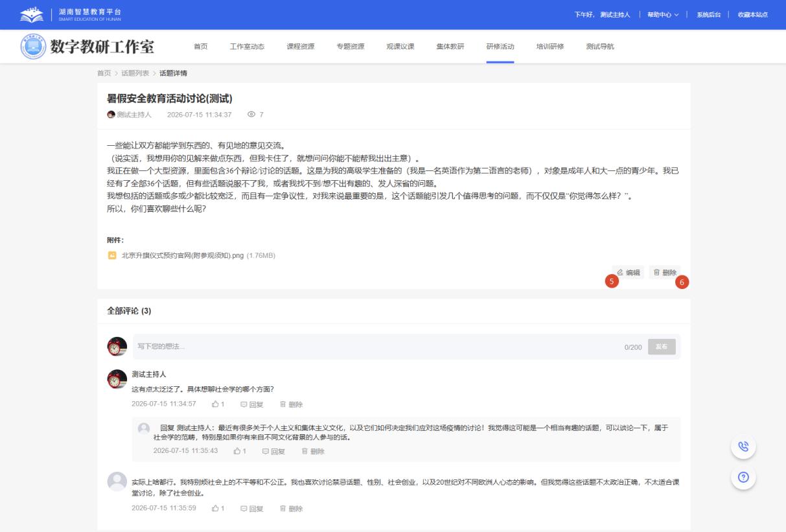The height and width of the screenshot is (532, 786).
Task: Delete the nested reply dated 11:35:43
Action: [x=313, y=451]
